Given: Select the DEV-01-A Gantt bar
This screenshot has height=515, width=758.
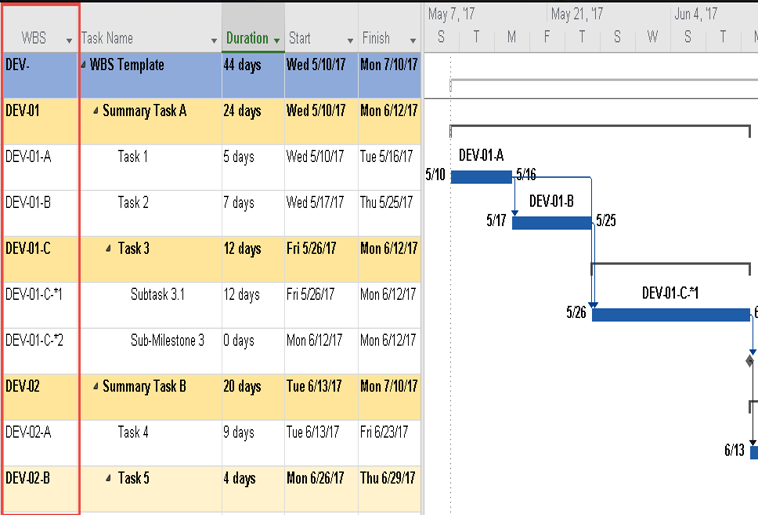Looking at the screenshot, I should [480, 177].
